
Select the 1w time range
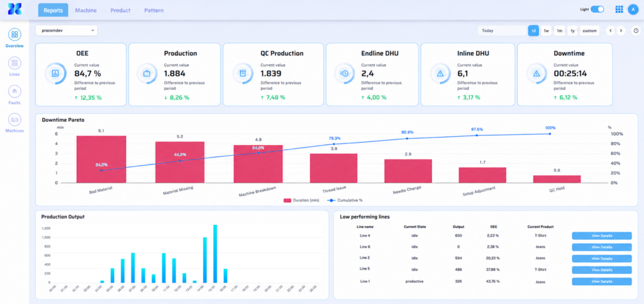(547, 31)
